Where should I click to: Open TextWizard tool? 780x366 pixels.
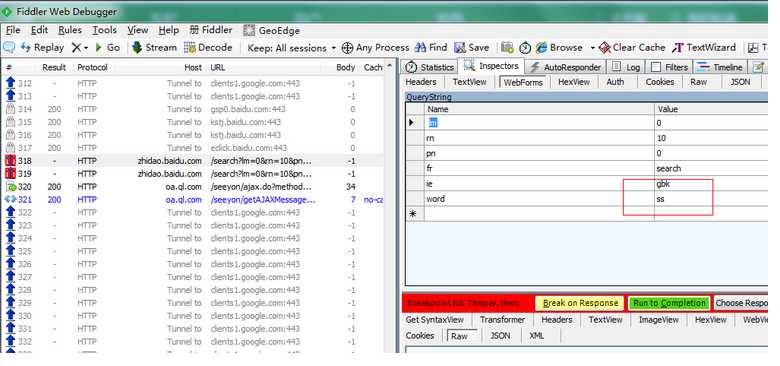click(703, 48)
